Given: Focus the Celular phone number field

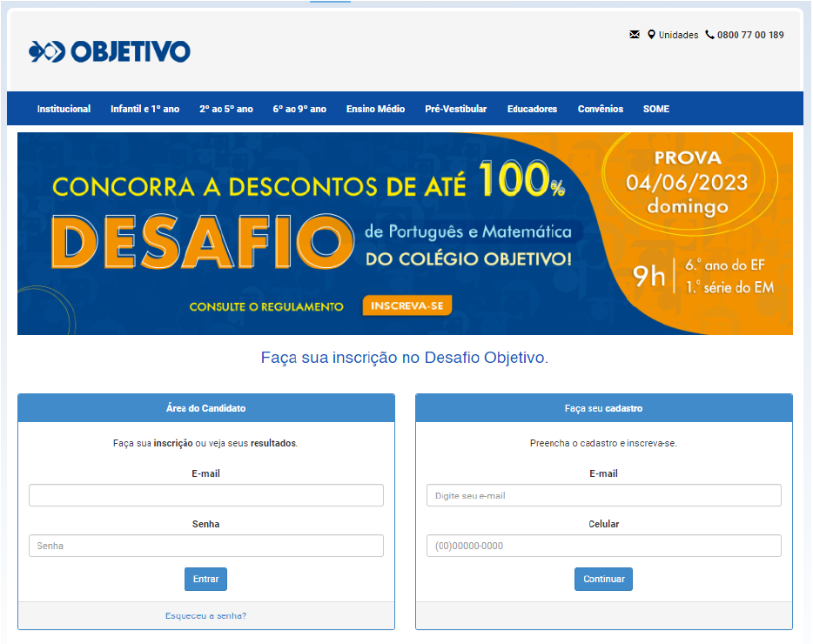Looking at the screenshot, I should pyautogui.click(x=603, y=546).
